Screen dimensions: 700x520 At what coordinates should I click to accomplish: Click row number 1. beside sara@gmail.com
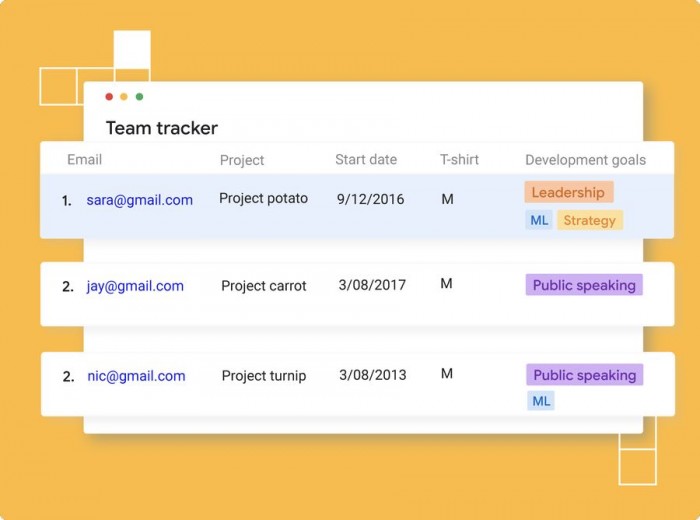pos(67,201)
